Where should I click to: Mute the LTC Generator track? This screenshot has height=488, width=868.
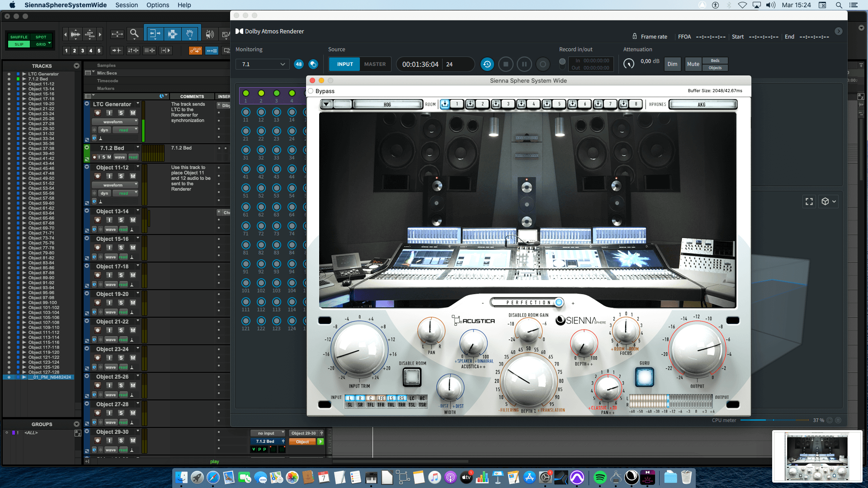coord(132,113)
